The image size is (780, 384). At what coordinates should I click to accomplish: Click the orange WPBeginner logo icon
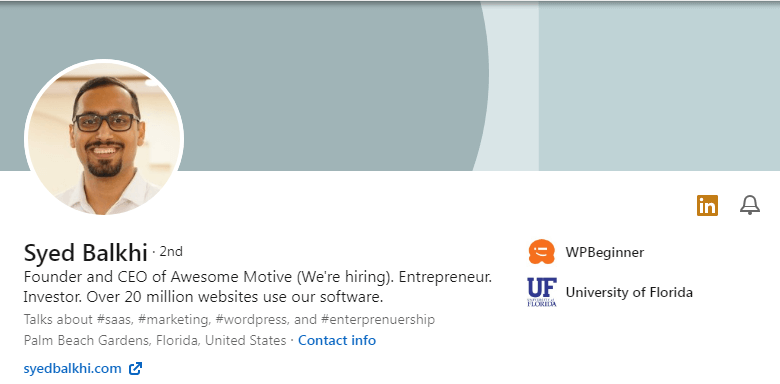(x=541, y=252)
